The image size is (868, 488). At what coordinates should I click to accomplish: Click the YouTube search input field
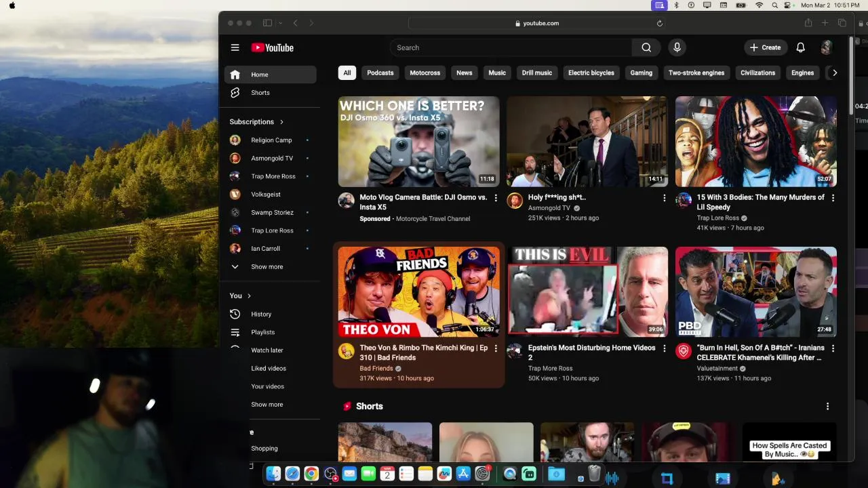511,47
